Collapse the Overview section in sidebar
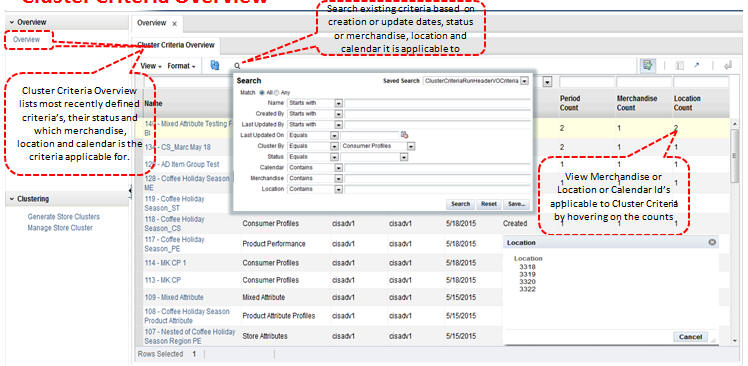The height and width of the screenshot is (366, 748). [11, 22]
